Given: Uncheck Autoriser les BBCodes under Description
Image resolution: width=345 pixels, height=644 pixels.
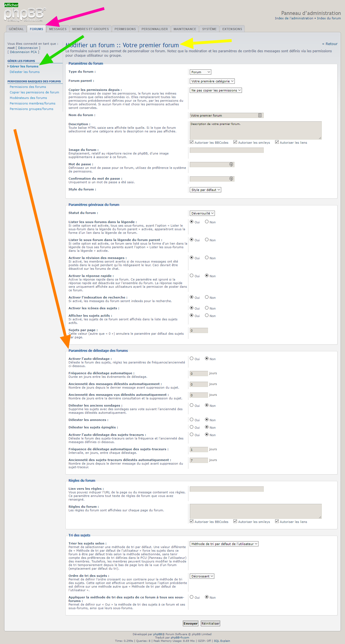Looking at the screenshot, I should coord(192,142).
